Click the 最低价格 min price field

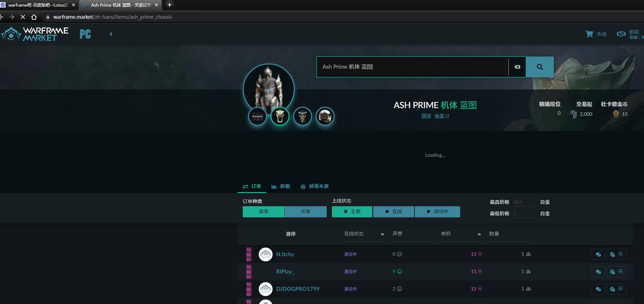pyautogui.click(x=524, y=214)
